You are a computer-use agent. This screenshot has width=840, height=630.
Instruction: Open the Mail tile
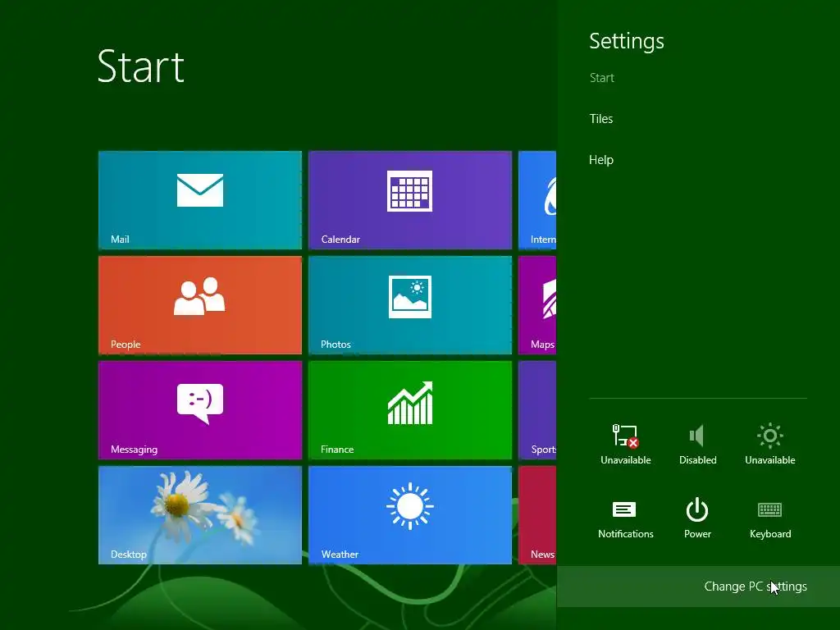[x=200, y=200]
